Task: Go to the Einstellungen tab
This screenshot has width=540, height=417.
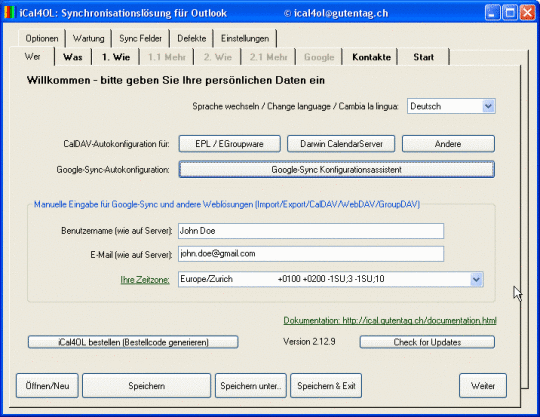Action: coord(245,39)
